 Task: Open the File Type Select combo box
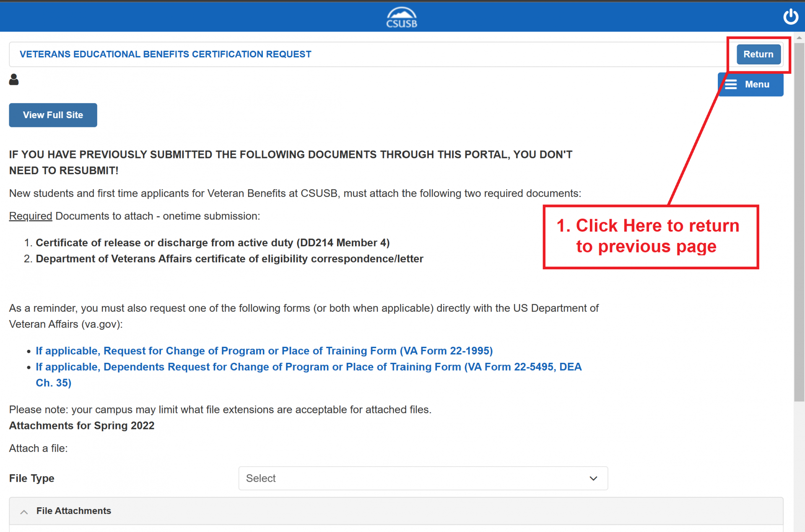(423, 478)
